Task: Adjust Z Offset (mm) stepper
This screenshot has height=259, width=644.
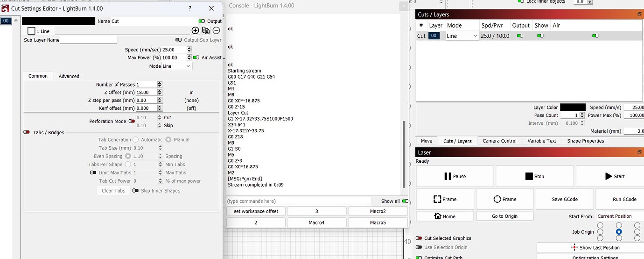Action: click(x=160, y=93)
